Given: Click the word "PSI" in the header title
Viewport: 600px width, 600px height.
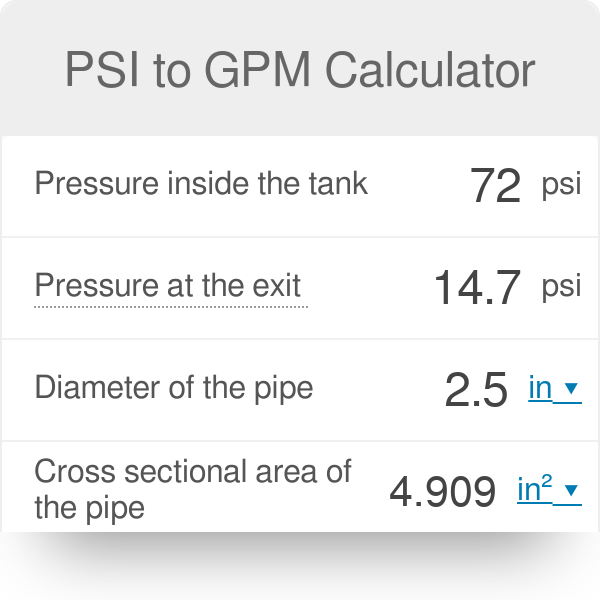Looking at the screenshot, I should click(104, 70).
